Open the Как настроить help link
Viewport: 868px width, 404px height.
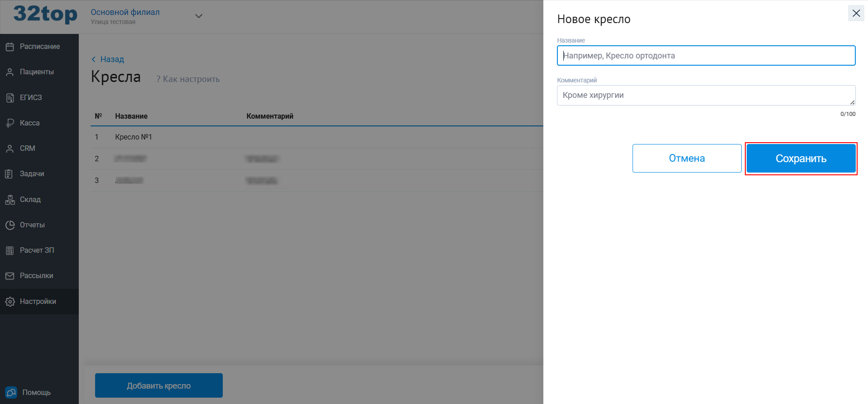coord(188,79)
